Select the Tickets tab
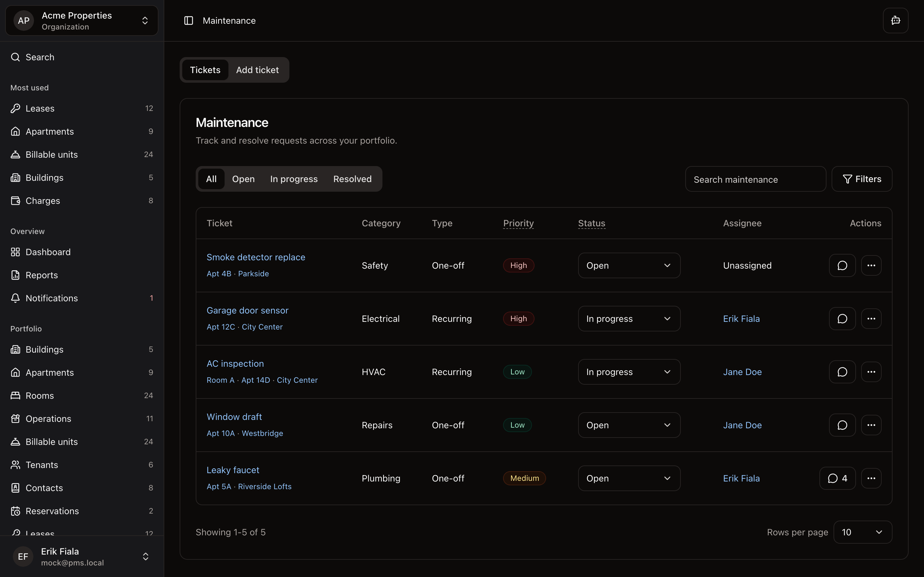Image resolution: width=924 pixels, height=577 pixels. pos(205,70)
